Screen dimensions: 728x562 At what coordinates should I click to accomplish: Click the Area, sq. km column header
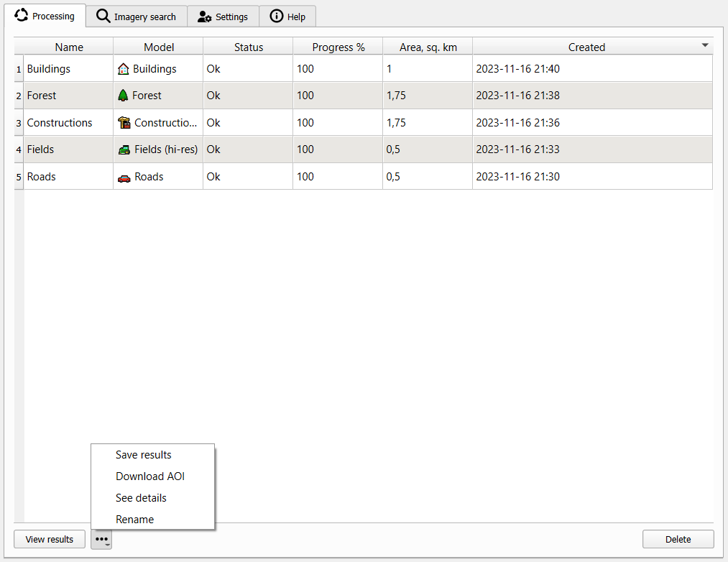428,47
